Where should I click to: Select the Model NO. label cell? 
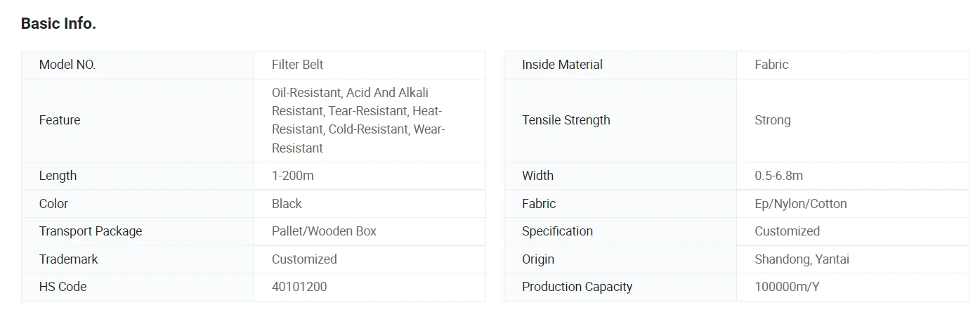pyautogui.click(x=138, y=65)
